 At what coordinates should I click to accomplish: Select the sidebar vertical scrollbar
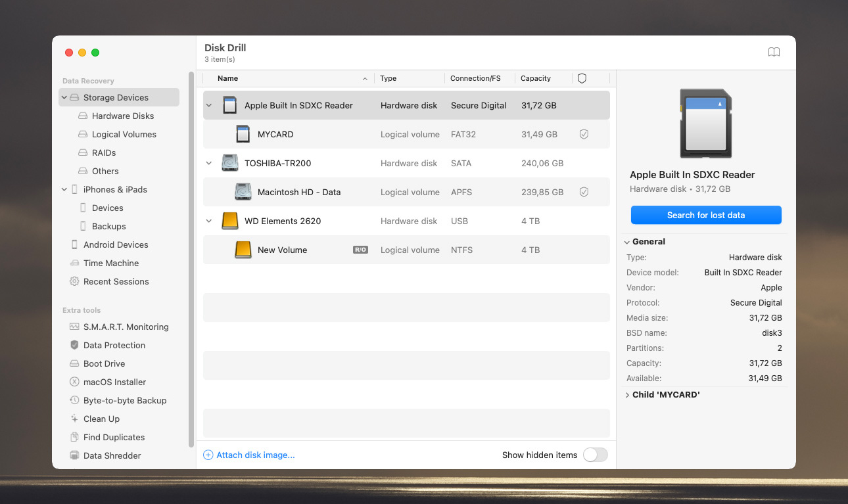click(191, 260)
